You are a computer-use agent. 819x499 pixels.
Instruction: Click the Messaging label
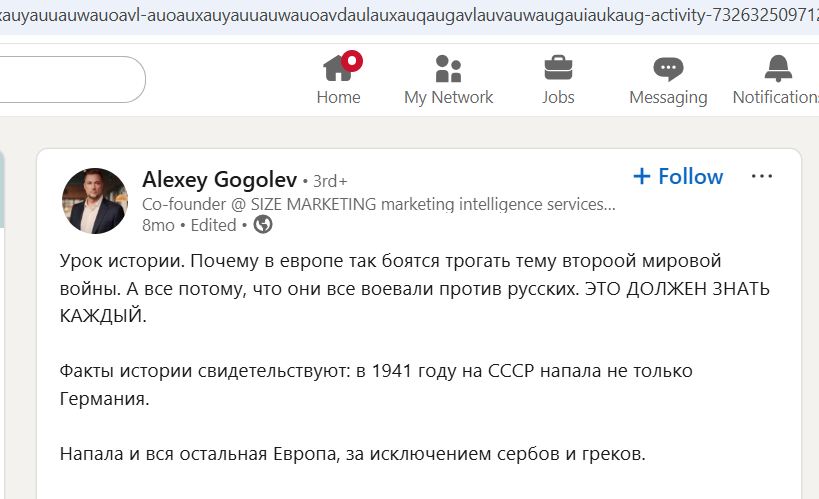[x=668, y=98]
